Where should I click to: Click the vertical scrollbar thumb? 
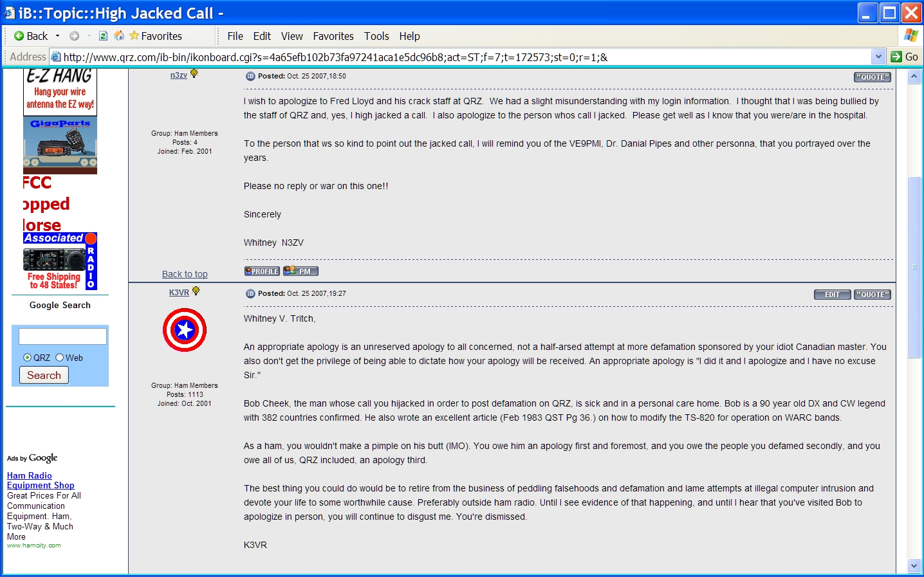(x=914, y=267)
